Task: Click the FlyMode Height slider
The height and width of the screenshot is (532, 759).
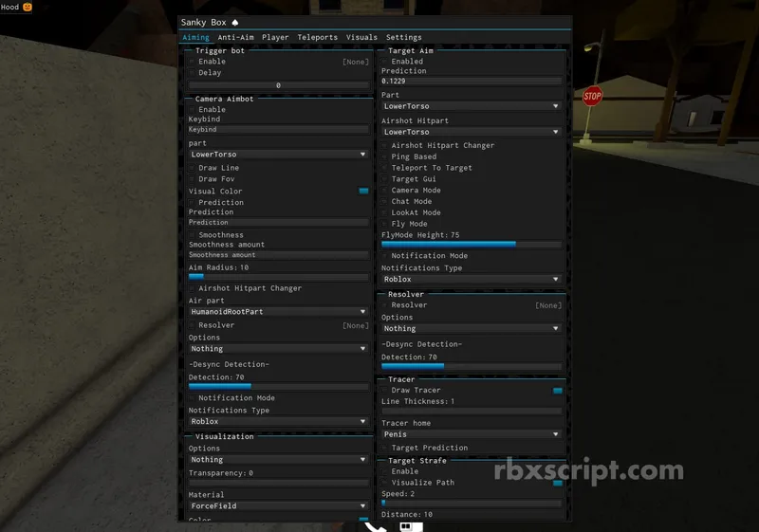Action: pos(472,245)
